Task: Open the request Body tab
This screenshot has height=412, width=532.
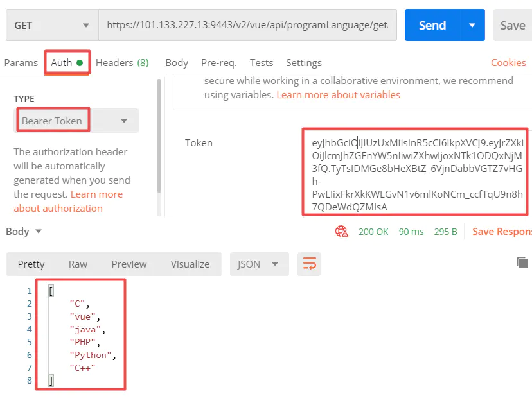Action: pos(177,63)
